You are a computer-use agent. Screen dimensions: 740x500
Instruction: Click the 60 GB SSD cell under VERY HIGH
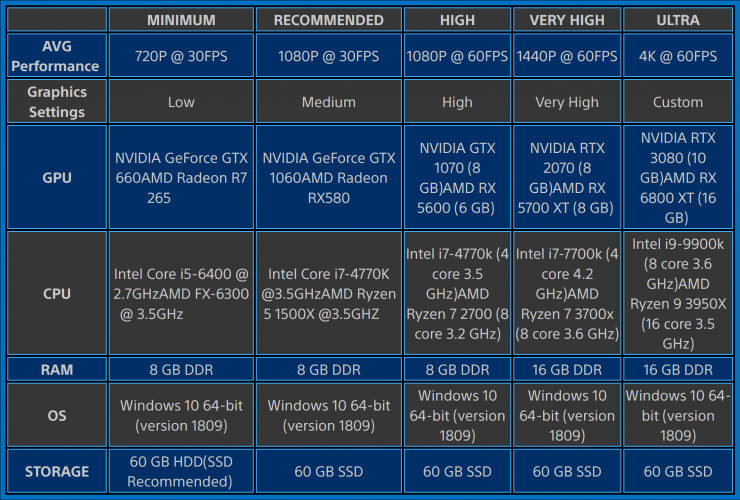click(567, 471)
